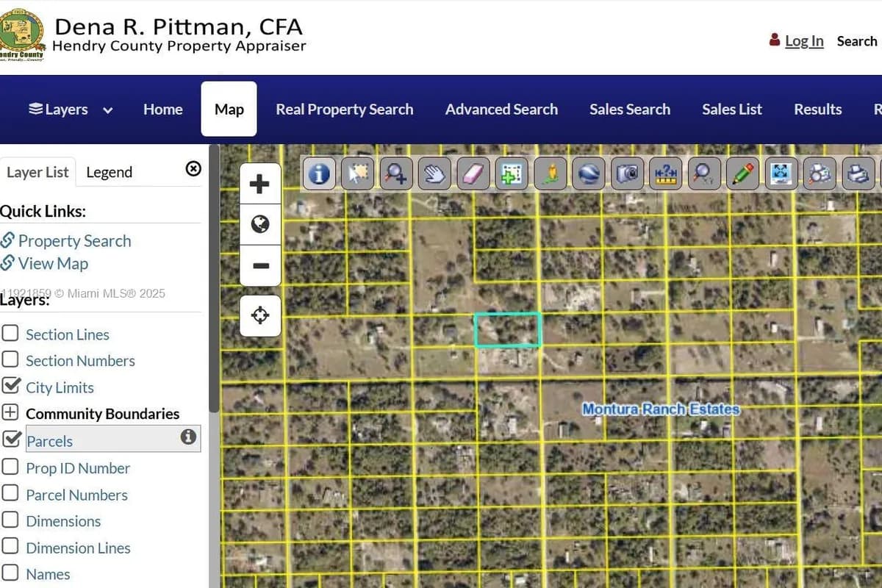Select the Identify info tool
The image size is (882, 588).
pyautogui.click(x=319, y=173)
